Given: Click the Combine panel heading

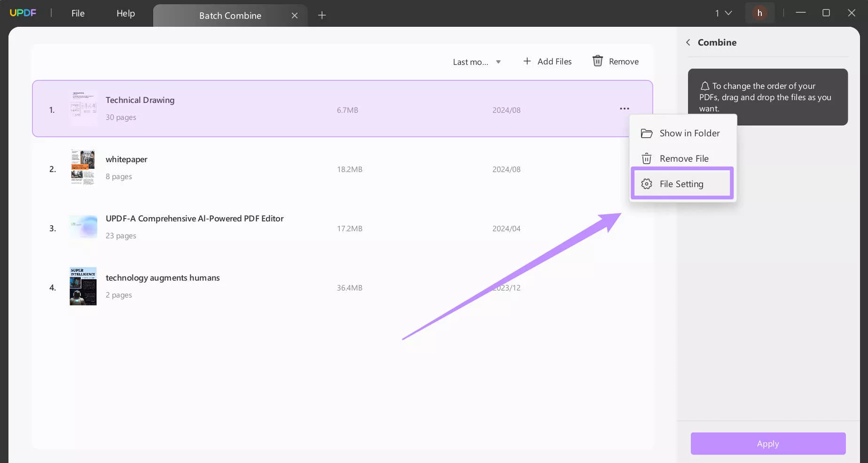Looking at the screenshot, I should tap(717, 42).
